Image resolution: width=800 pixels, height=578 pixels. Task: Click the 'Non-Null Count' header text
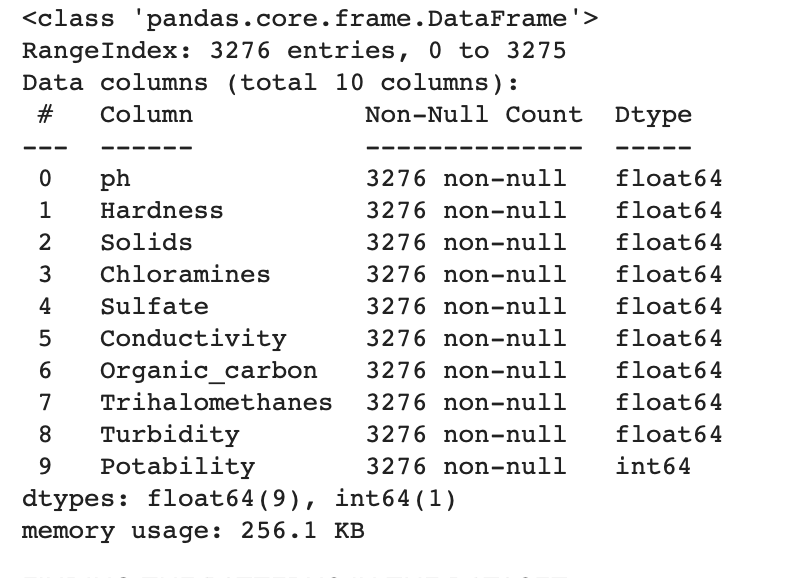pyautogui.click(x=473, y=114)
